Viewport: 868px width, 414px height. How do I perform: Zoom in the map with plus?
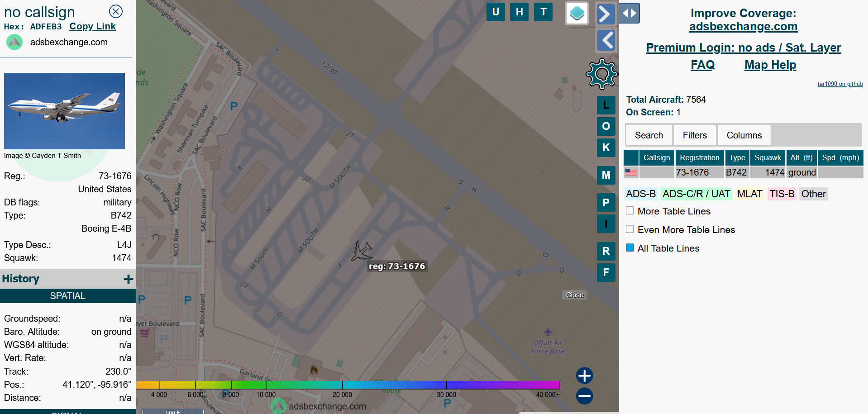click(x=584, y=376)
